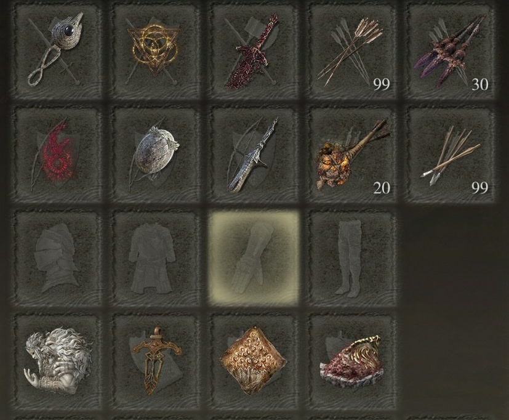
Task: Open the flaming pot arrows slot showing 20
Action: pyautogui.click(x=352, y=155)
